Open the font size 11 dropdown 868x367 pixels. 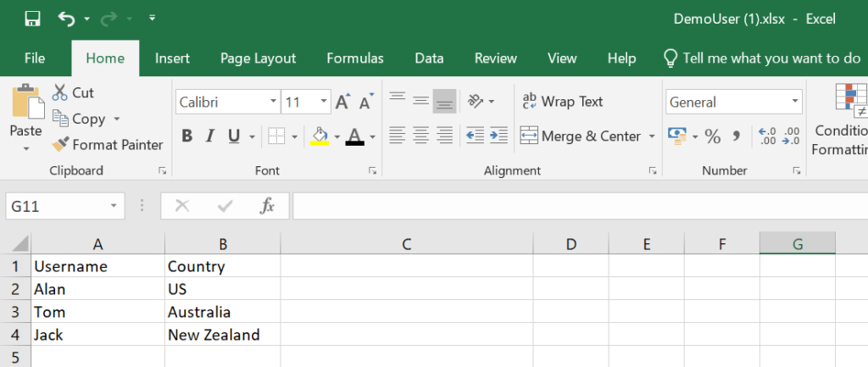click(x=324, y=102)
